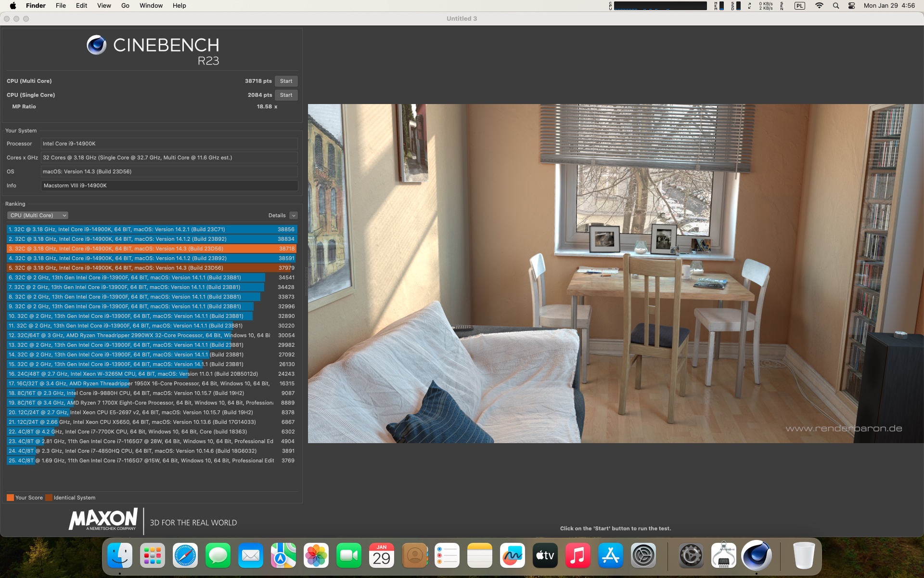Click the Identical System legend swatch

49,498
